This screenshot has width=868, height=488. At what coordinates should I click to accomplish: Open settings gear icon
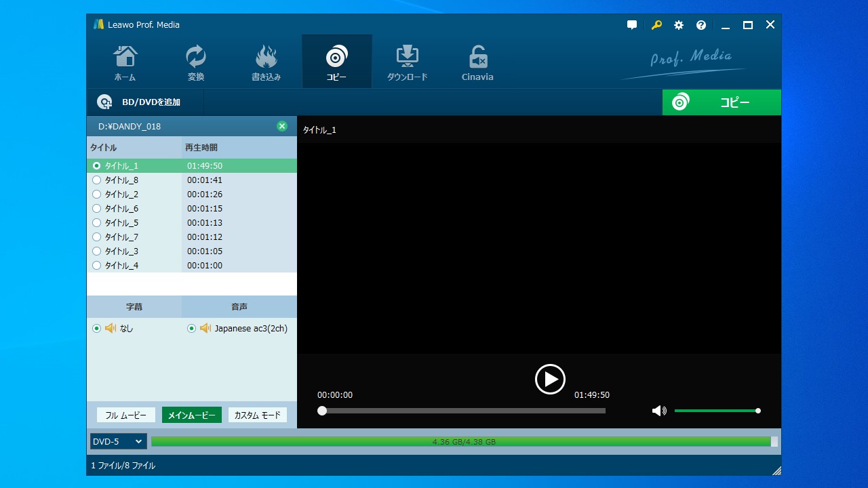(x=679, y=25)
